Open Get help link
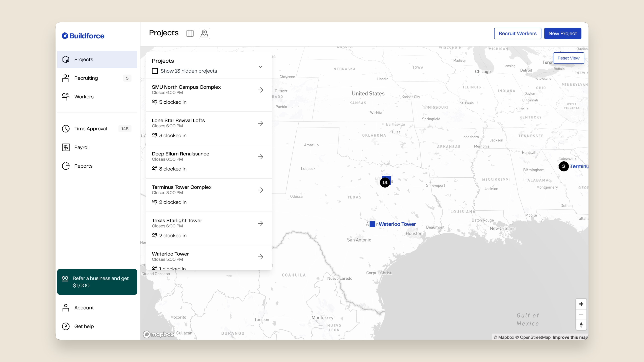Image resolution: width=644 pixels, height=362 pixels. (x=97, y=326)
